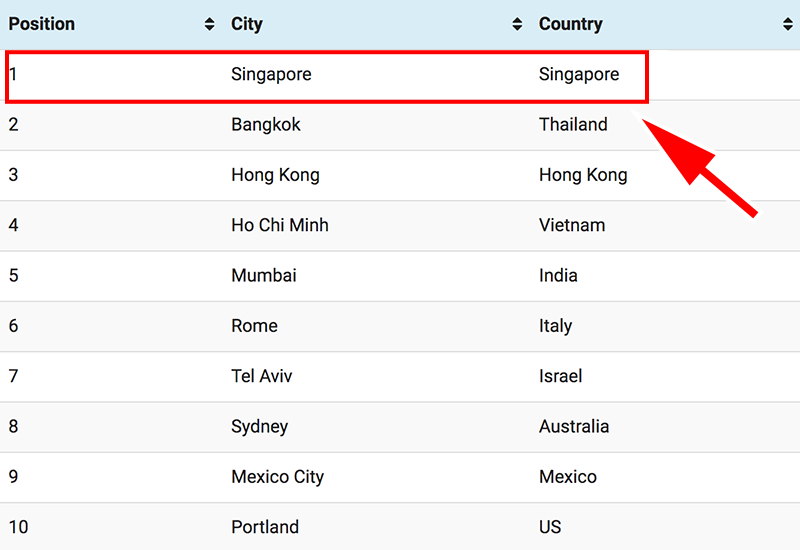Click the US country cell

pos(550,527)
